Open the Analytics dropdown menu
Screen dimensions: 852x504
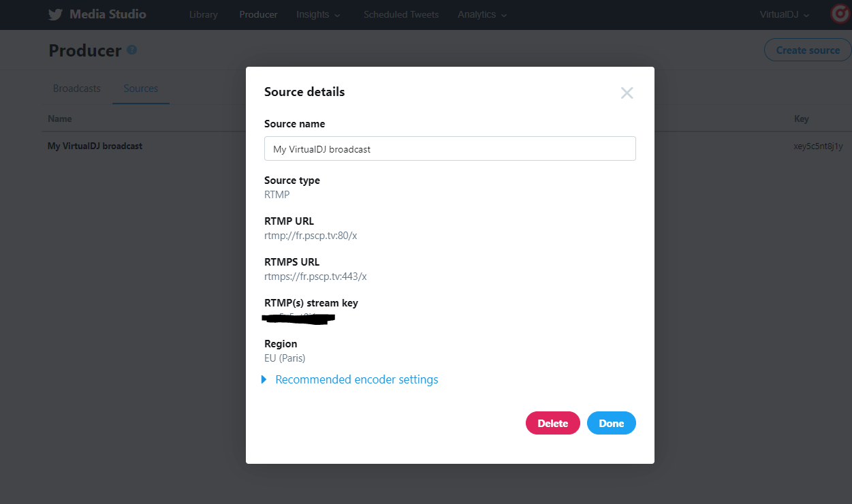482,14
